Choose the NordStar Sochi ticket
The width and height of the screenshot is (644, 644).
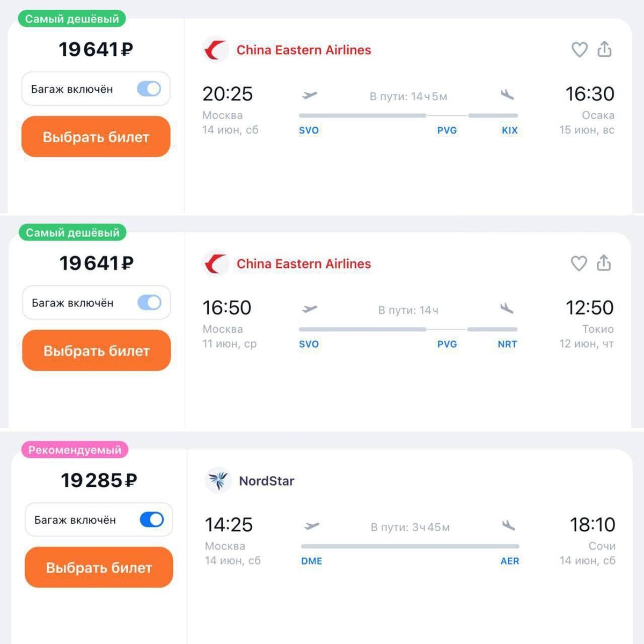click(x=99, y=567)
